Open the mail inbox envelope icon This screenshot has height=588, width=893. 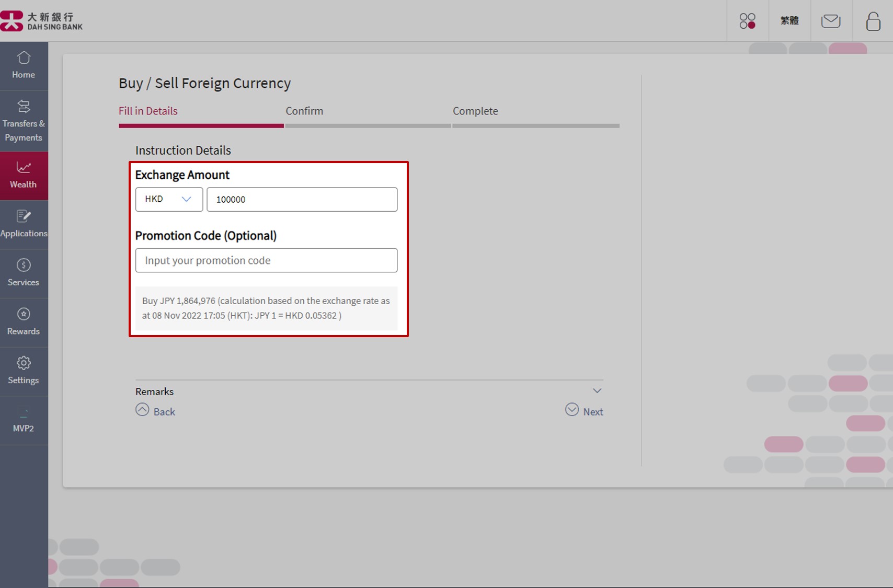tap(831, 21)
